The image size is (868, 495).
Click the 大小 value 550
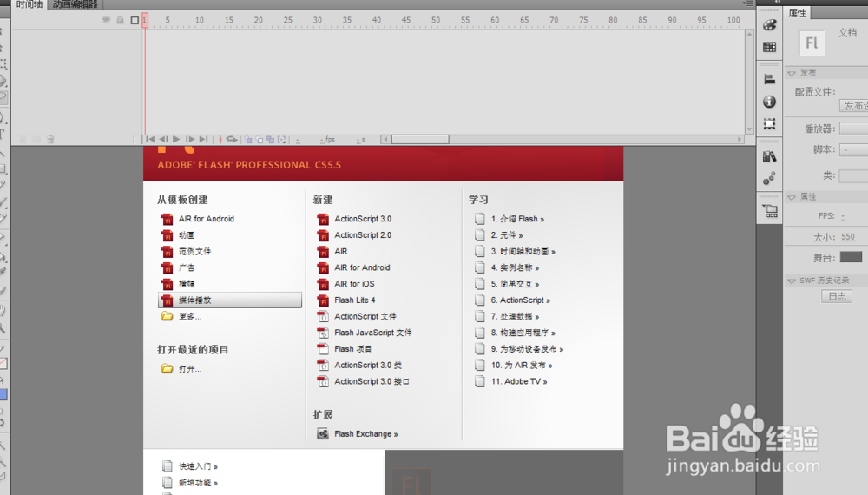point(847,237)
